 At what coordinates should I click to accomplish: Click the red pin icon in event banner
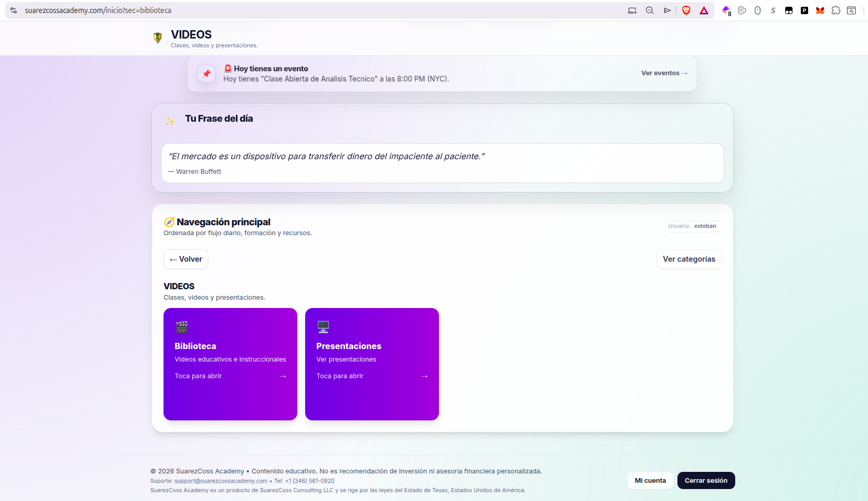(207, 73)
